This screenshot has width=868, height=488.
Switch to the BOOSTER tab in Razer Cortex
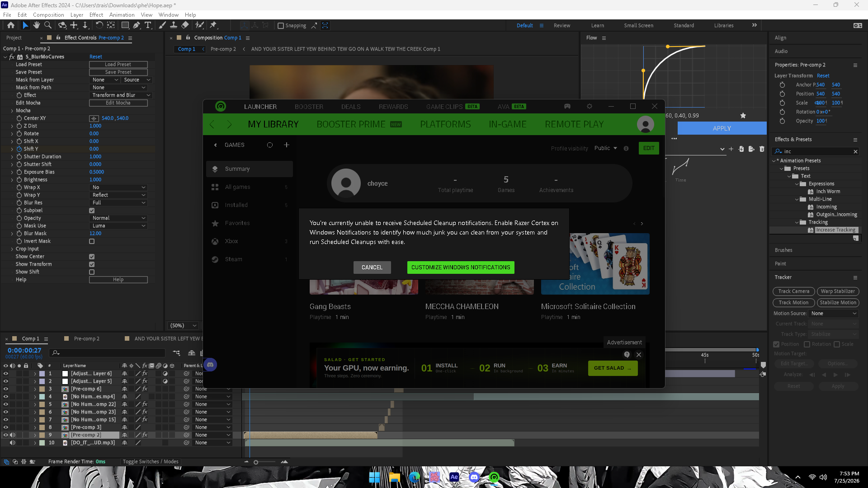pyautogui.click(x=309, y=107)
